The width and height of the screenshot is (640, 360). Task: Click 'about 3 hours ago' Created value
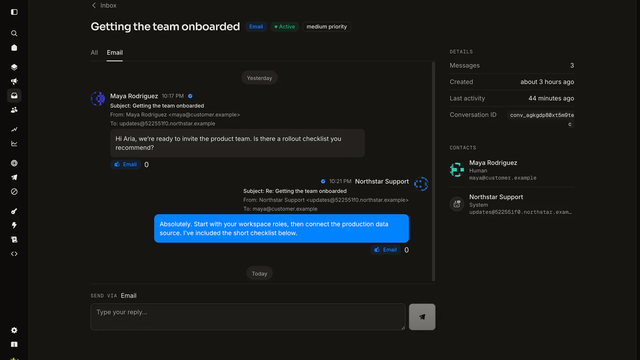coord(547,82)
